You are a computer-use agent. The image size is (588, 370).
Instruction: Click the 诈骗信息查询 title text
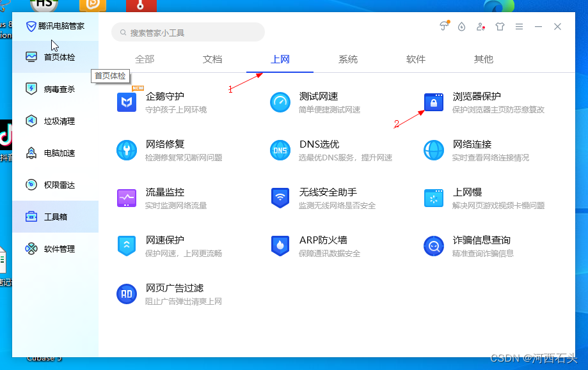[482, 240]
